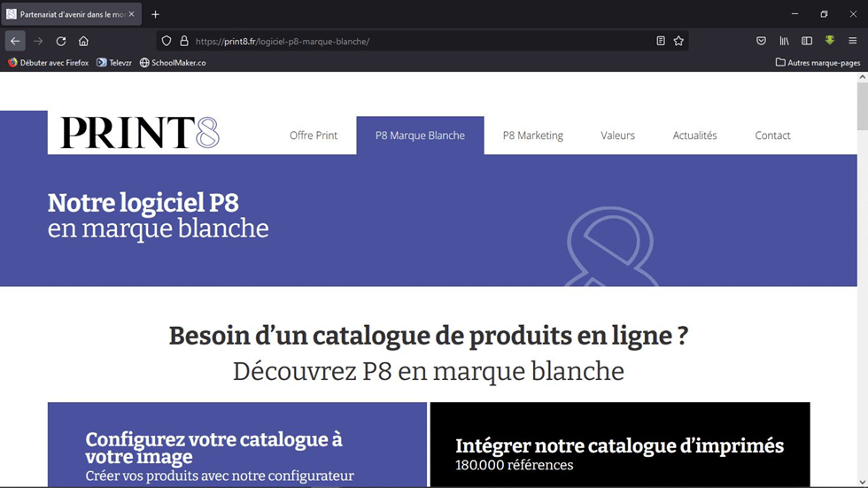
Task: Click the URL address bar field
Action: point(416,41)
